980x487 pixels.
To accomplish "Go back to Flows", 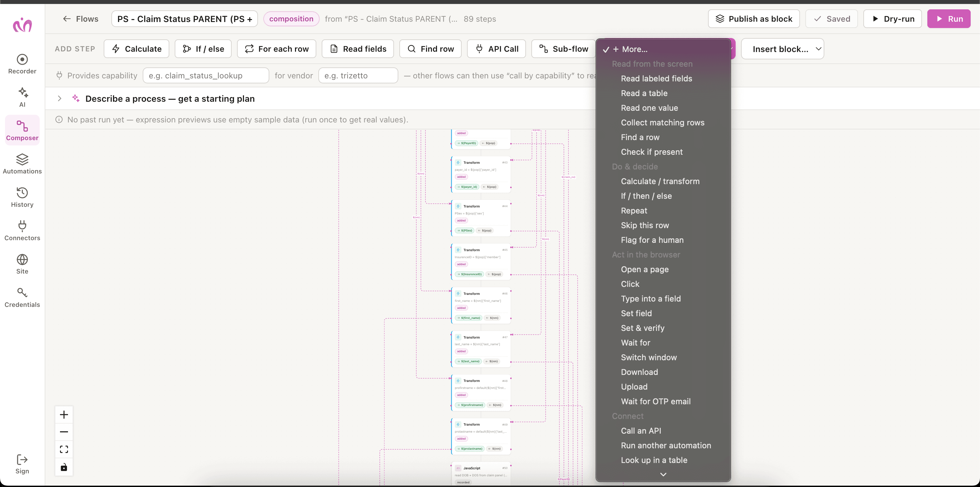I will tap(80, 19).
